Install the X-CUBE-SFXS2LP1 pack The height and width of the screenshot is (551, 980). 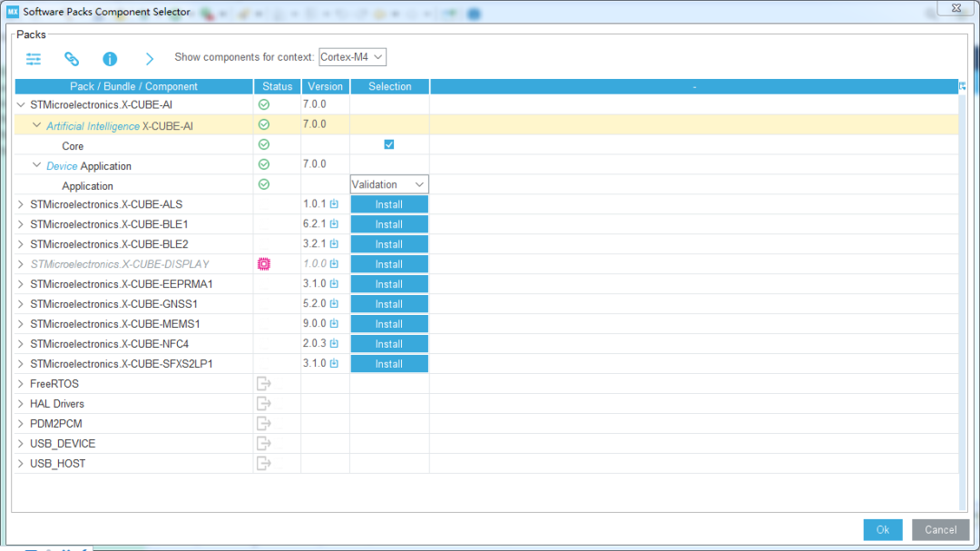[388, 364]
